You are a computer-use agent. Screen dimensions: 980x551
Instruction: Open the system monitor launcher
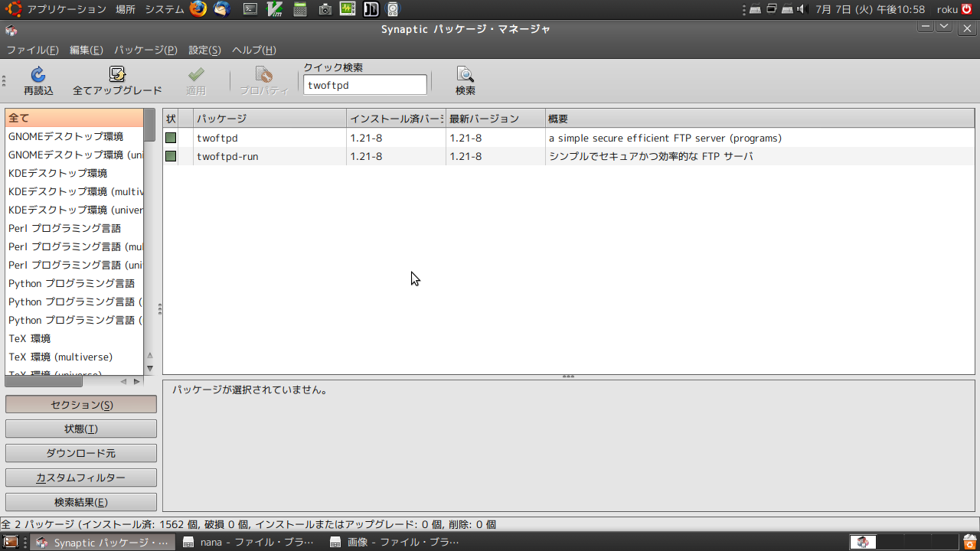348,9
